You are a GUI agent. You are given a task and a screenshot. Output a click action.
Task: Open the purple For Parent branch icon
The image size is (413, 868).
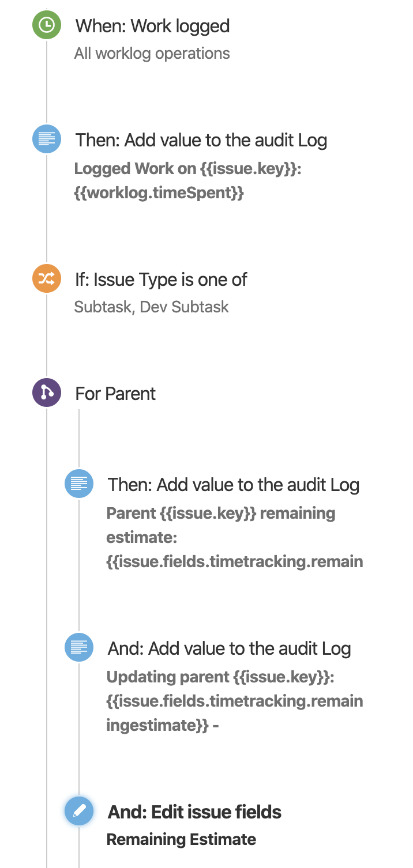click(x=46, y=393)
